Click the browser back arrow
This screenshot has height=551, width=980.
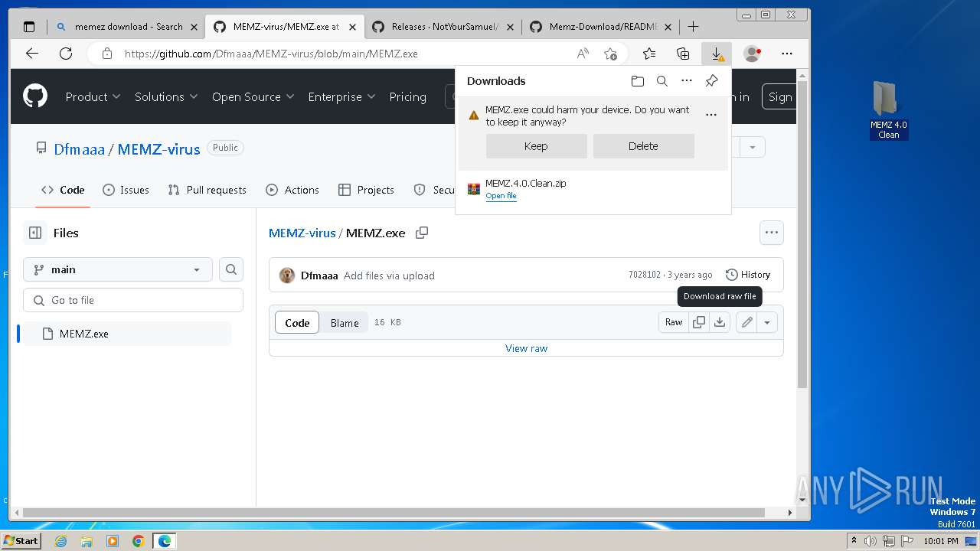31,54
